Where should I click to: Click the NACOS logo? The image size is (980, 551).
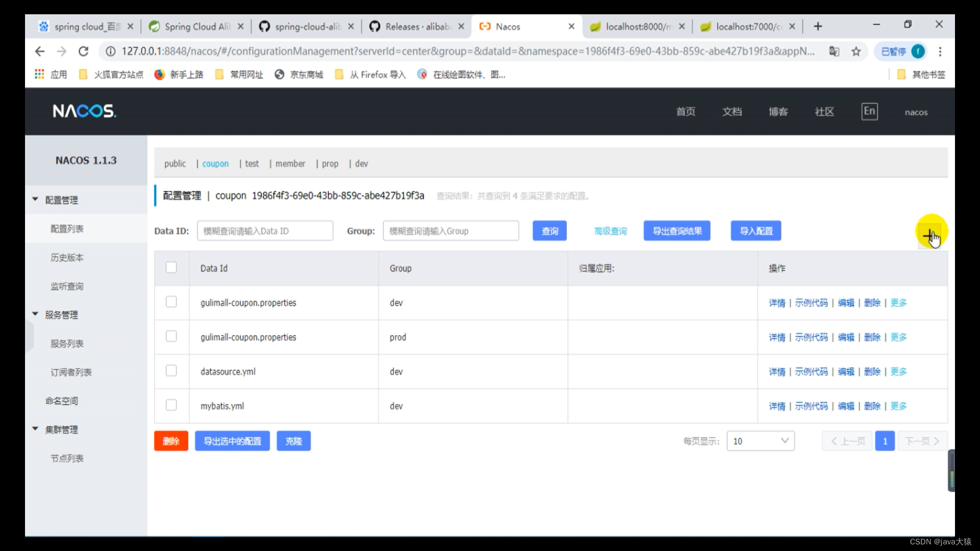coord(84,111)
